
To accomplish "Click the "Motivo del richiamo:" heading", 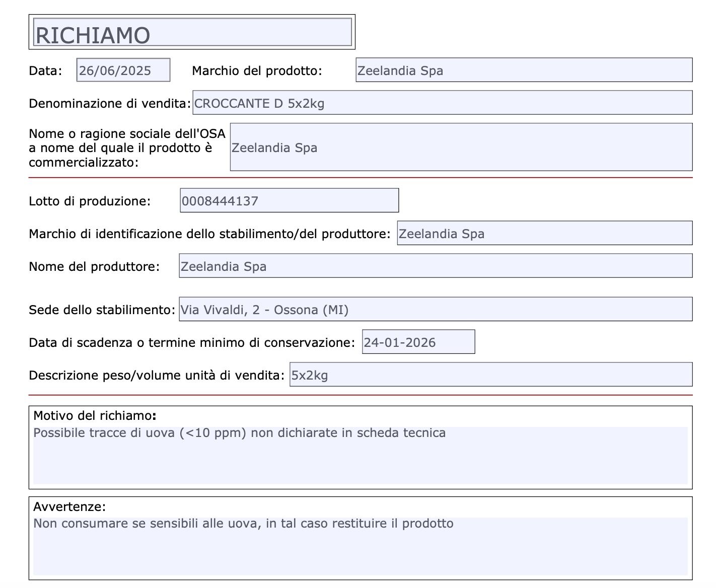I will pos(95,415).
